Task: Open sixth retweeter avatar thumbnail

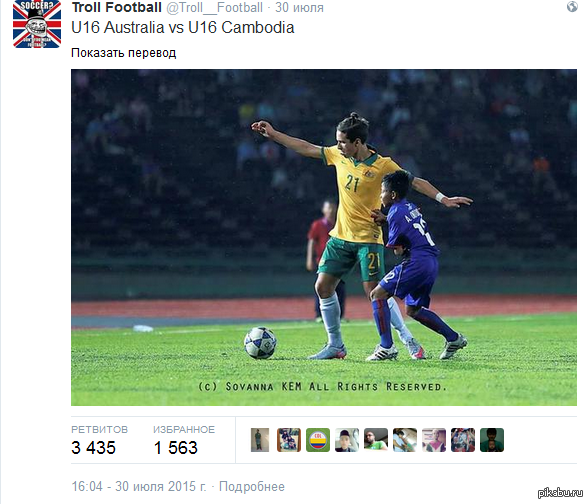Action: pyautogui.click(x=405, y=440)
